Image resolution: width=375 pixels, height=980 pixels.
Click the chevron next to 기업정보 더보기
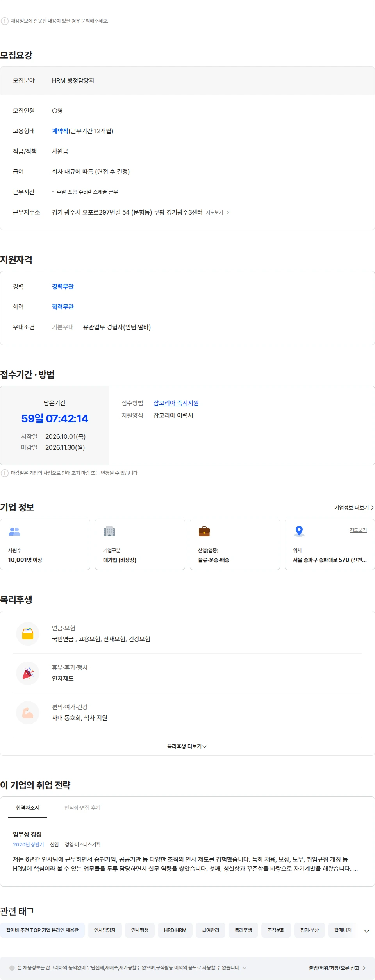tap(372, 508)
